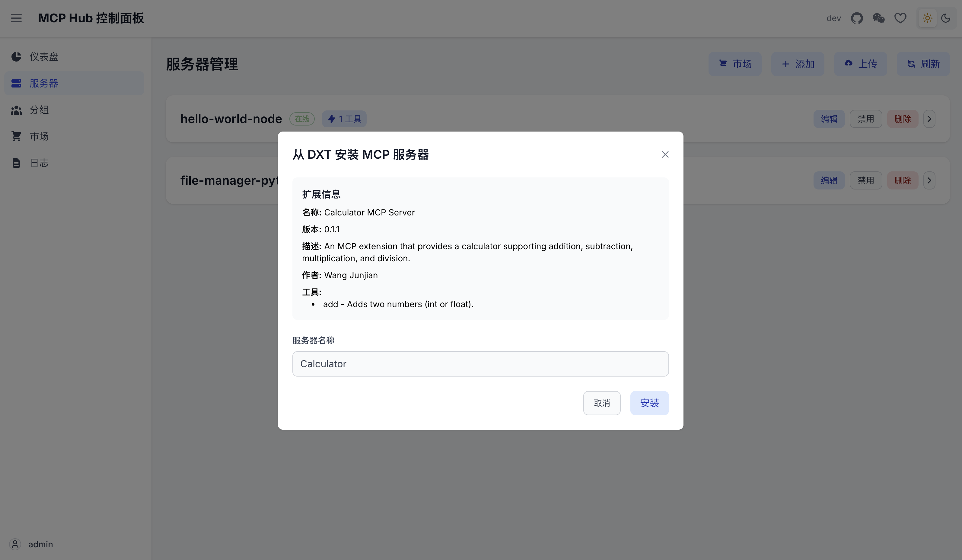Expand the file-manager server row chevron
Screen dimensions: 962x560
929,180
